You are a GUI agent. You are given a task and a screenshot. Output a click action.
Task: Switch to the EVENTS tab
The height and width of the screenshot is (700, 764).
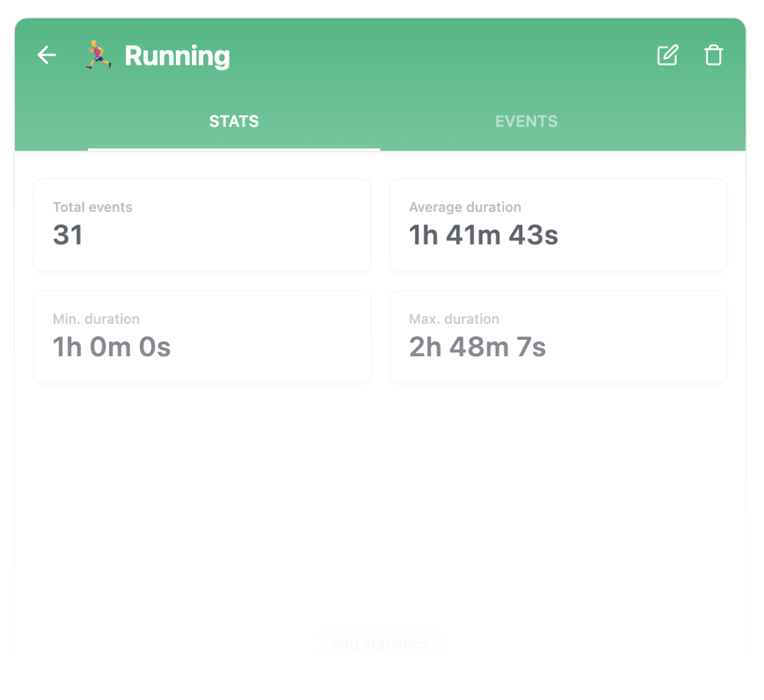tap(526, 121)
